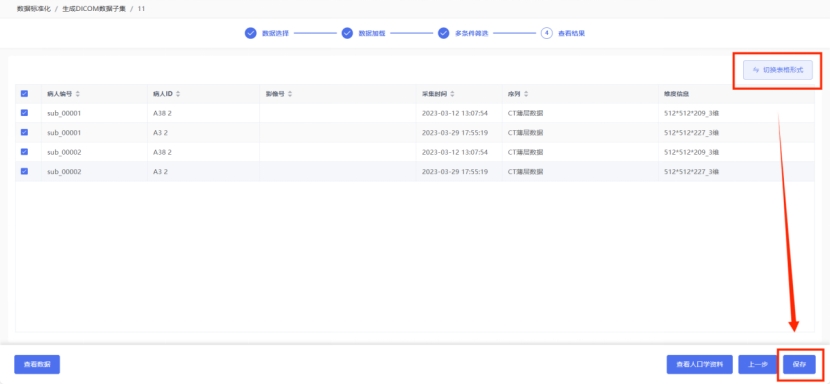The width and height of the screenshot is (830, 385).
Task: Go back with the 上一步 button
Action: pyautogui.click(x=757, y=364)
